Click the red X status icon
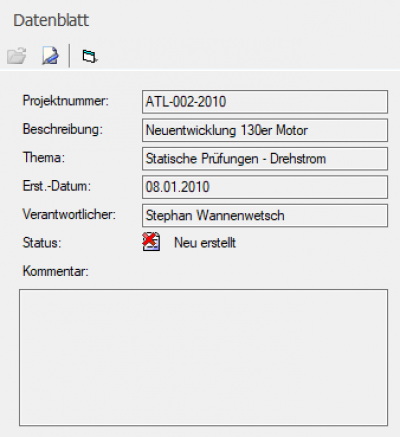 pos(151,242)
